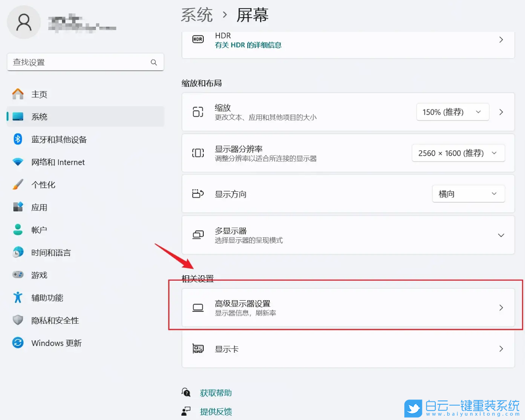This screenshot has height=420, width=525.
Task: Open the 150% scale dropdown
Action: click(452, 112)
